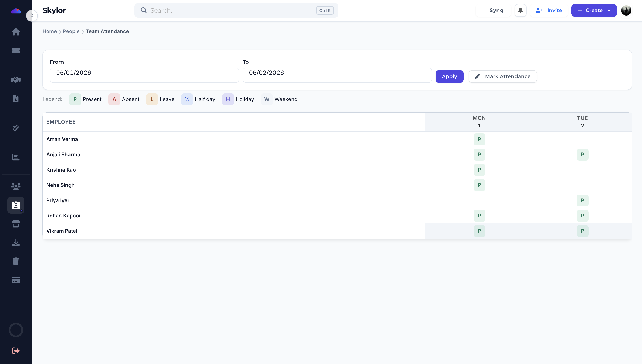Screen dimensions: 642x364
Task: Select employee Aman Verma
Action: (x=62, y=139)
